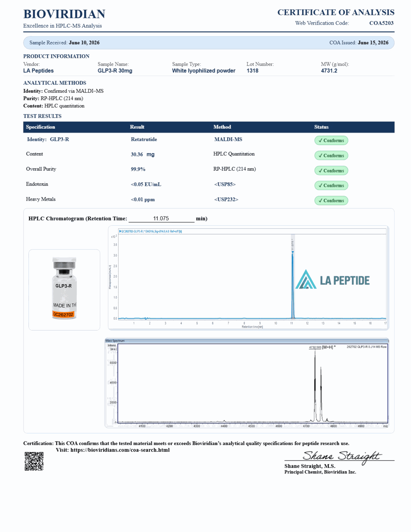Click the 'Endotoxin' specification cell
Viewport: 411px width, 532px height.
coord(37,184)
